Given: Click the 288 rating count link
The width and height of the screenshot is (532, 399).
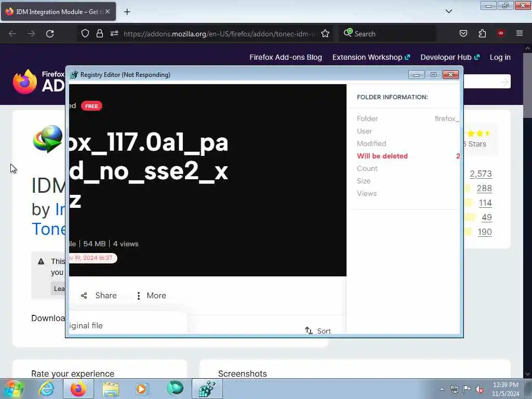Looking at the screenshot, I should click(484, 188).
